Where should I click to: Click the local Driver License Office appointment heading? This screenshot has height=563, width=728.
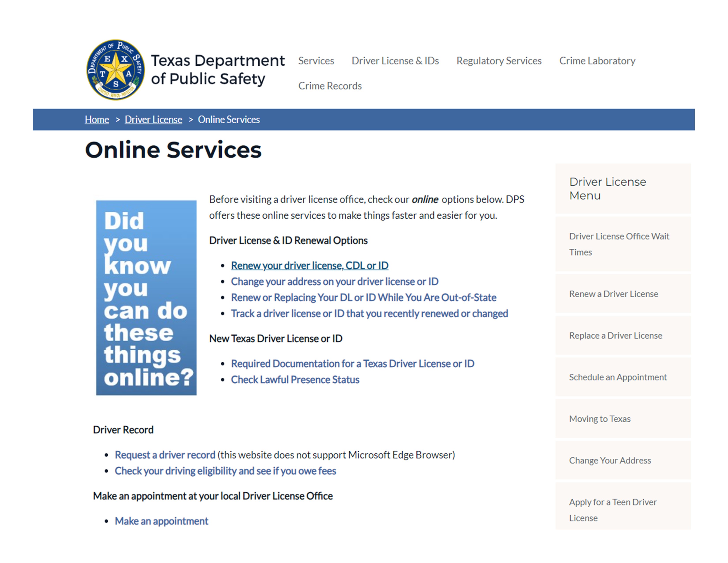pyautogui.click(x=213, y=496)
